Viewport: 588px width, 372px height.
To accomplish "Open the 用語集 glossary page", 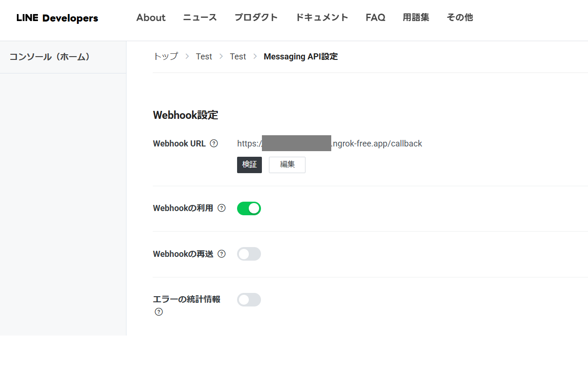I will 416,17.
